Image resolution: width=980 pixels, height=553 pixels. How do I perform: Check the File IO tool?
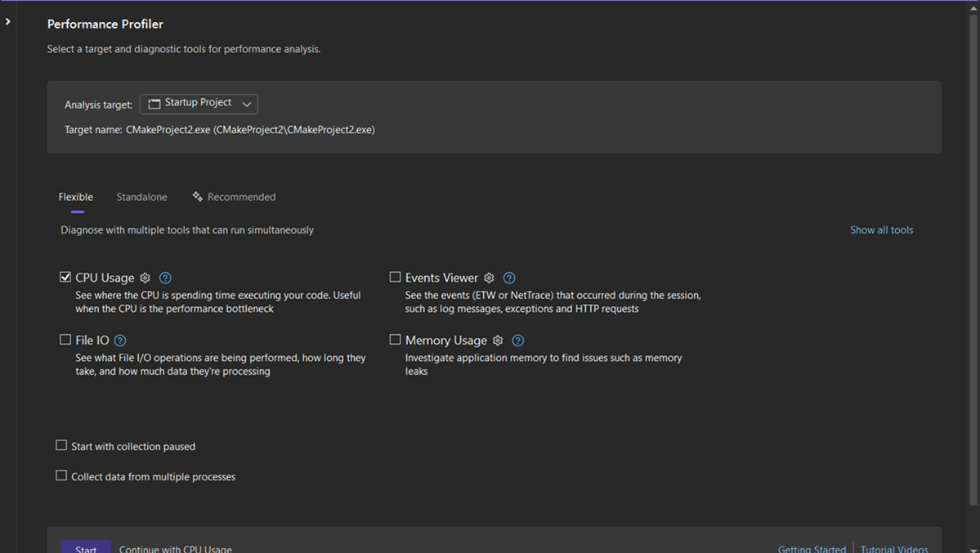(x=65, y=339)
